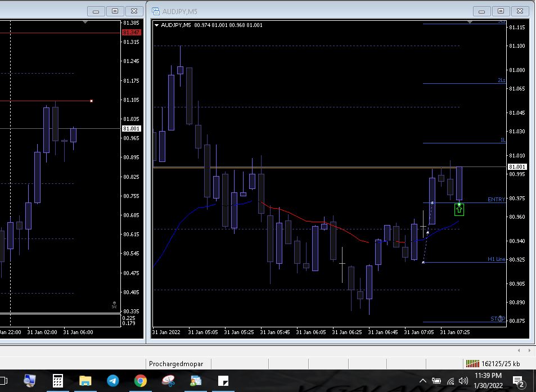Open the Windows notification center icon
The height and width of the screenshot is (392, 536).
coord(519,381)
